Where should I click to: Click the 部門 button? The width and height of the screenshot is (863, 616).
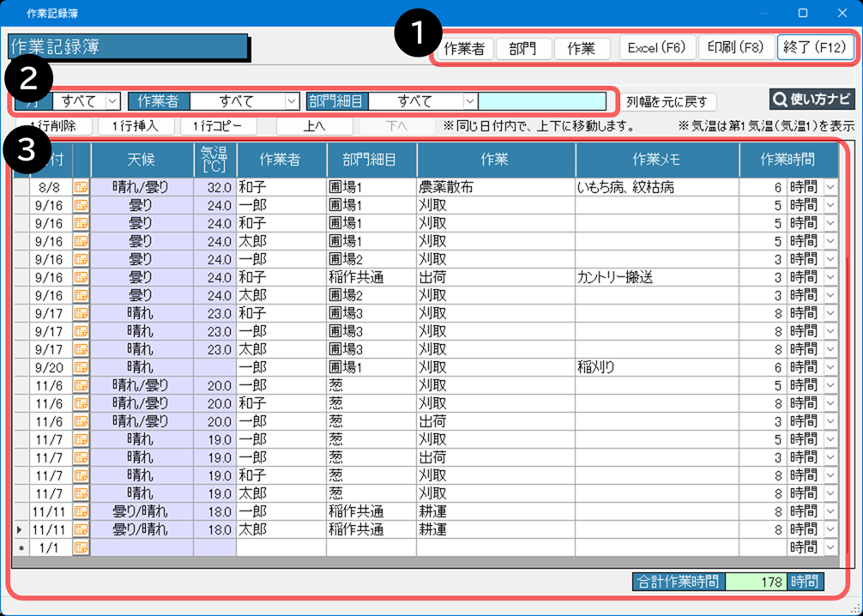click(523, 48)
